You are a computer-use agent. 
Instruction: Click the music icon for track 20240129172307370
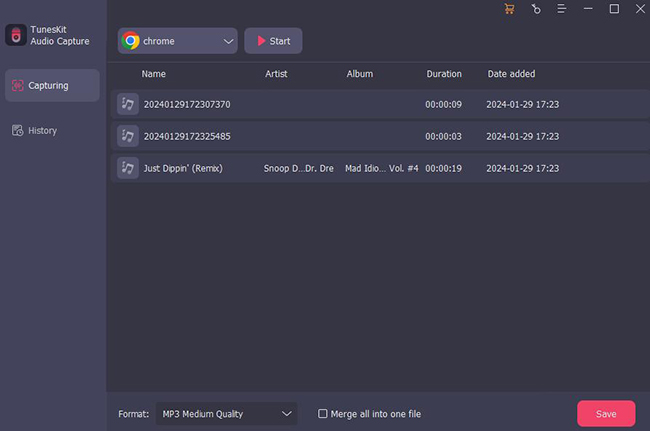(128, 104)
